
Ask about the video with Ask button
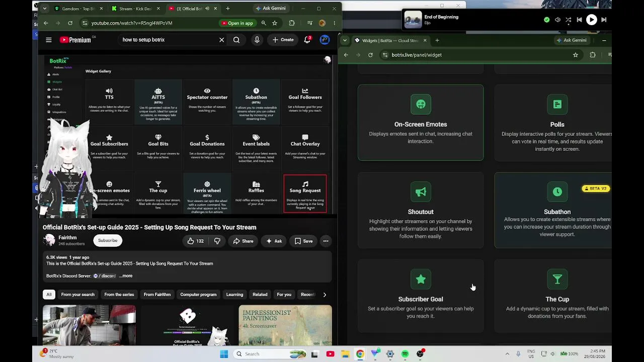click(274, 241)
